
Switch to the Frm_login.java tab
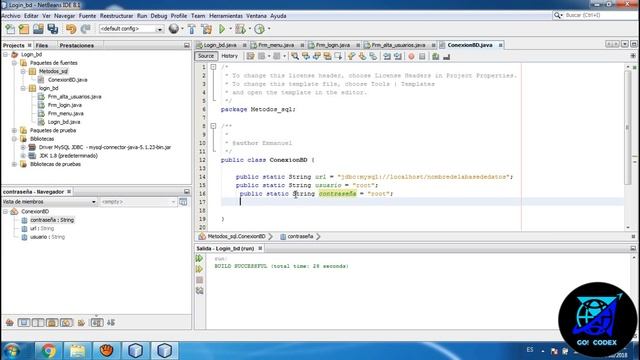(332, 45)
